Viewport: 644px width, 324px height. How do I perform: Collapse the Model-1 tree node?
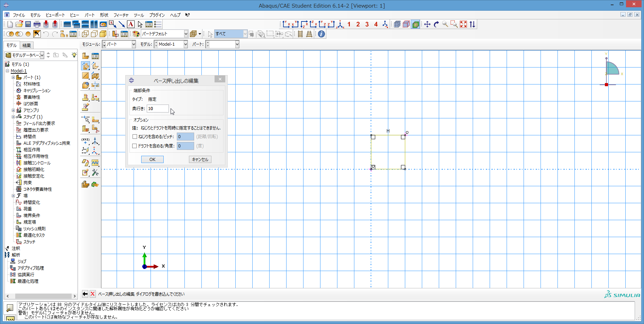[x=7, y=71]
